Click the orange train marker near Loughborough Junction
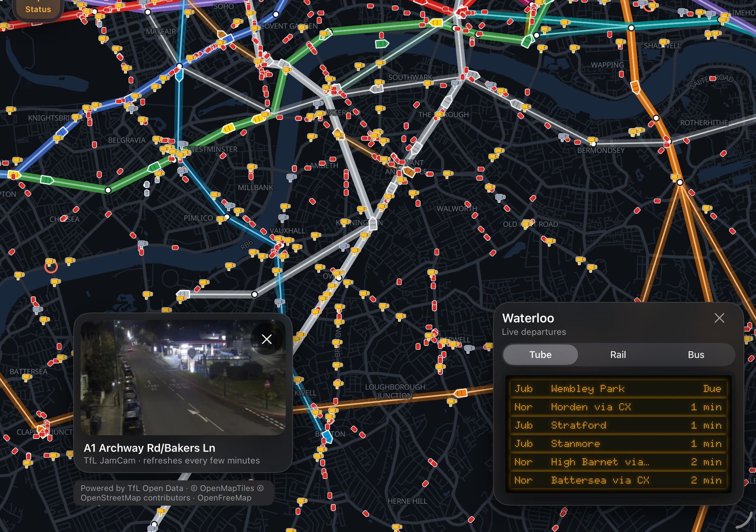 click(460, 394)
